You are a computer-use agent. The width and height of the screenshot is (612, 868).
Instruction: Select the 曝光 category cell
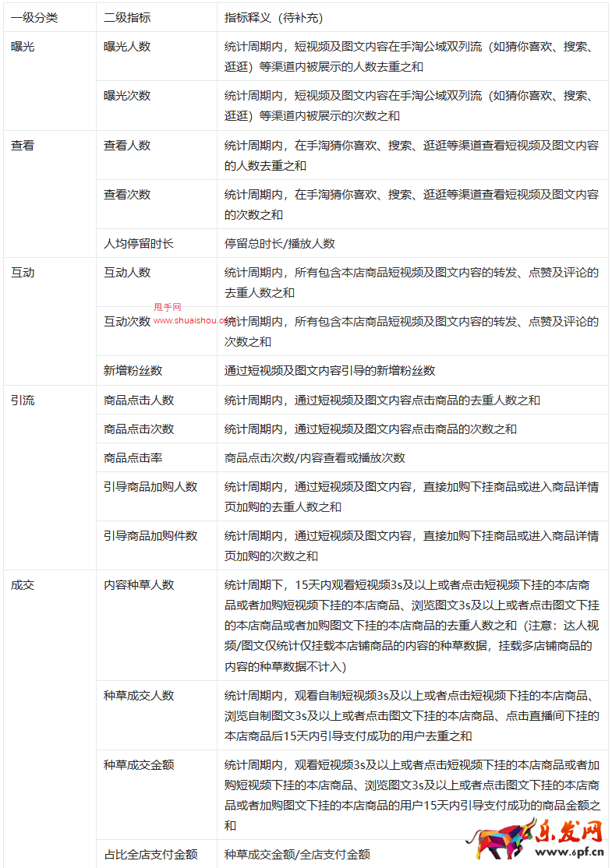50,81
